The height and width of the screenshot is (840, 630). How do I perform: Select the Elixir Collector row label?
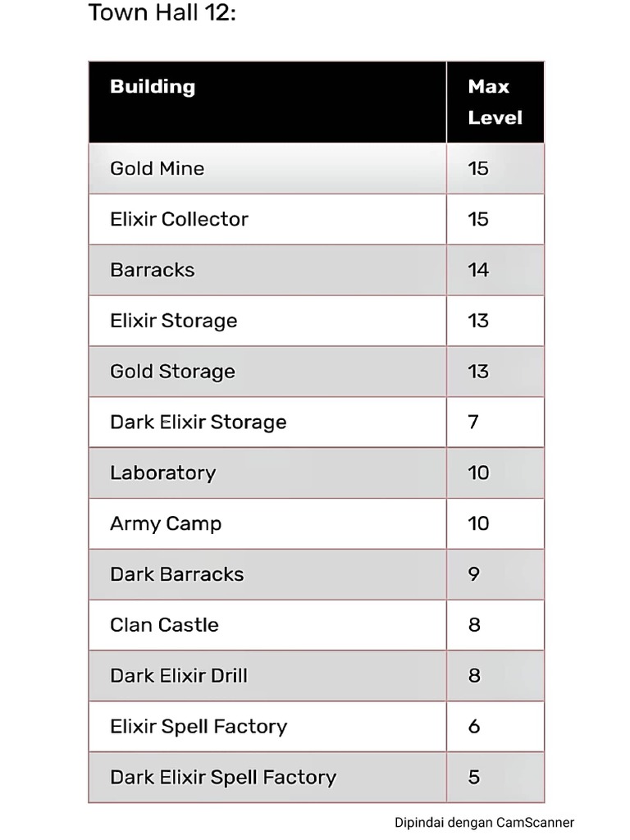(179, 219)
